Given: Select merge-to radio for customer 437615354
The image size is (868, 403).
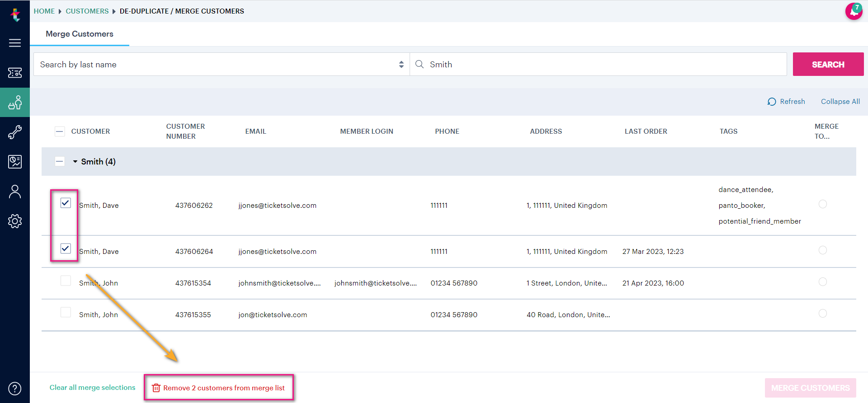Looking at the screenshot, I should tap(823, 282).
